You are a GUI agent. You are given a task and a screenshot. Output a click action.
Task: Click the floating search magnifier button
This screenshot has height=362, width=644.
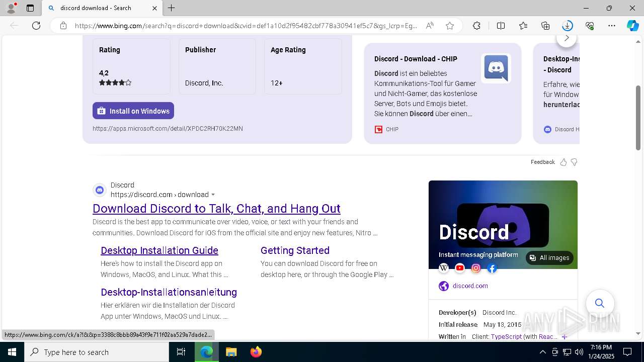600,303
